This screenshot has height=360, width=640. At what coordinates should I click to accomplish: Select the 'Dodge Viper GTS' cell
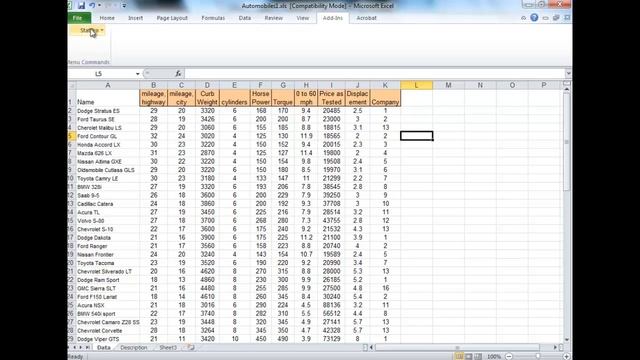(108, 339)
